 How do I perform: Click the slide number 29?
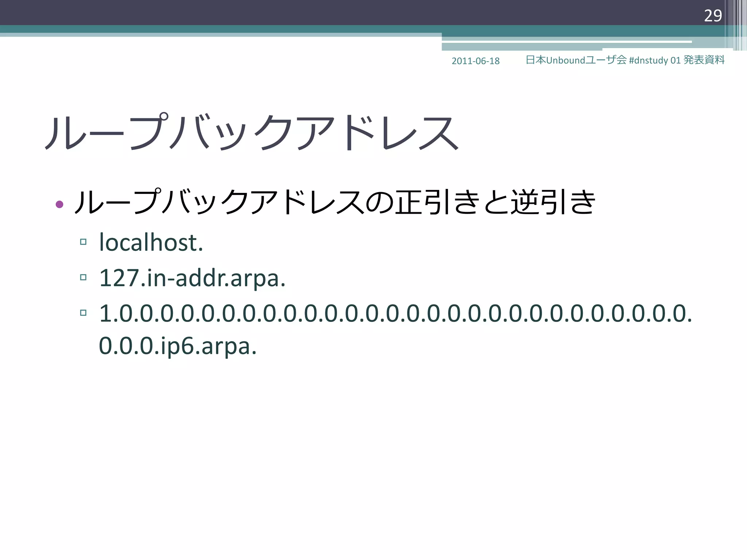[x=713, y=16]
